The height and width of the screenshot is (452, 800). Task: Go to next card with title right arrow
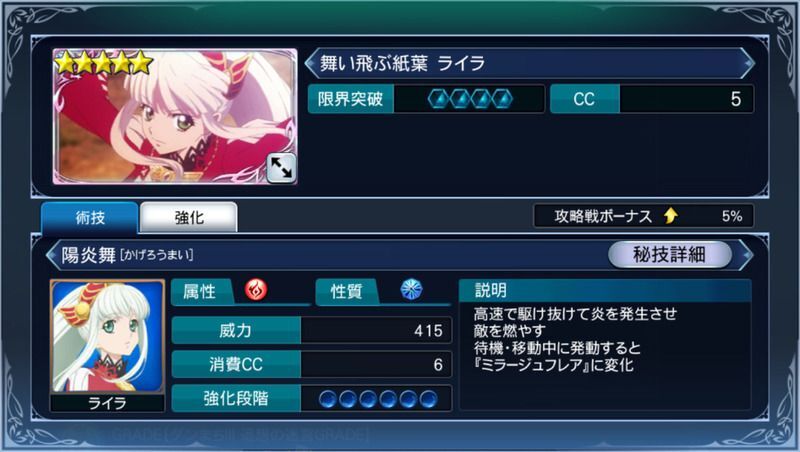tap(748, 63)
